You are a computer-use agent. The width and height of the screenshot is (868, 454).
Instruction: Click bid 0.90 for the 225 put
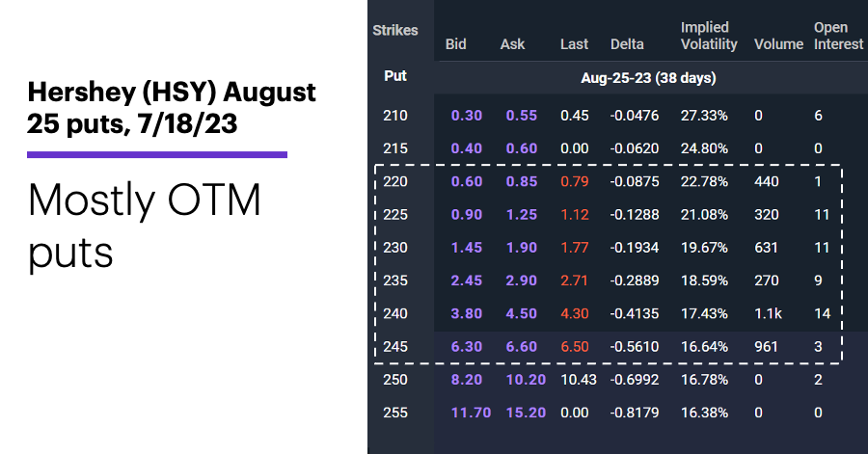467,215
